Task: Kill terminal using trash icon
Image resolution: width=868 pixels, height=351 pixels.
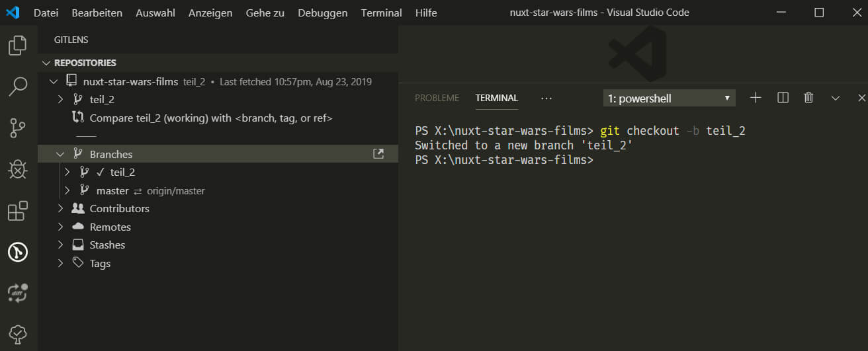Action: point(808,98)
